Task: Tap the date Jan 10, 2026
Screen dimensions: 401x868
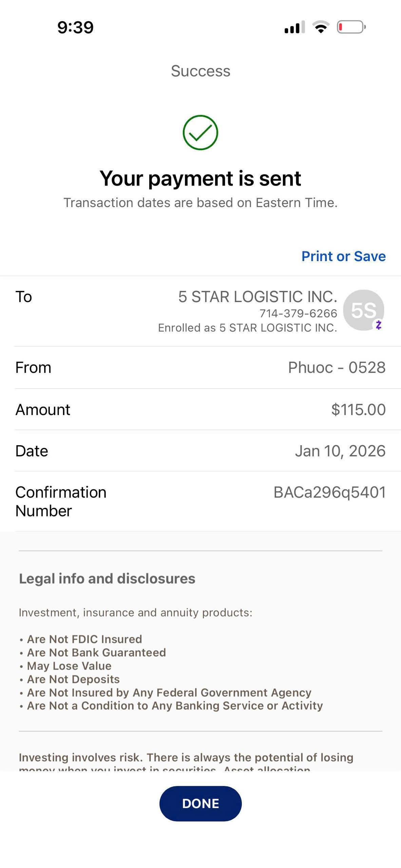Action: (x=340, y=451)
